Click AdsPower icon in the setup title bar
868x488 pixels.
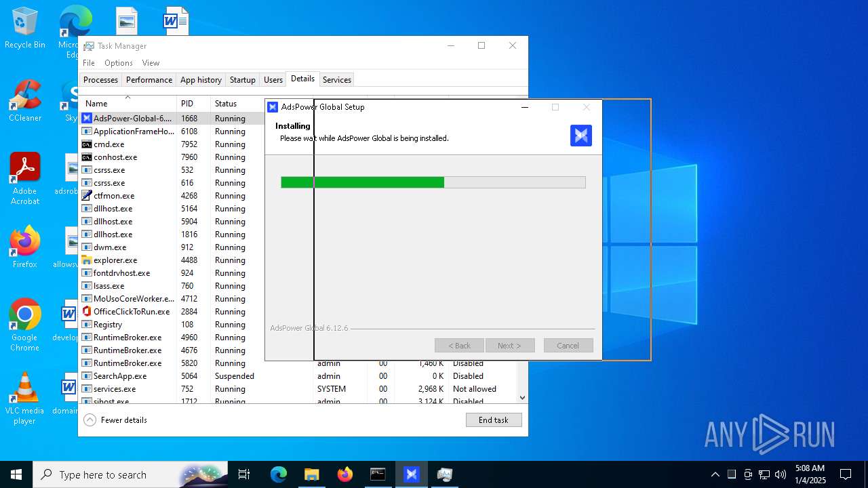[x=273, y=107]
